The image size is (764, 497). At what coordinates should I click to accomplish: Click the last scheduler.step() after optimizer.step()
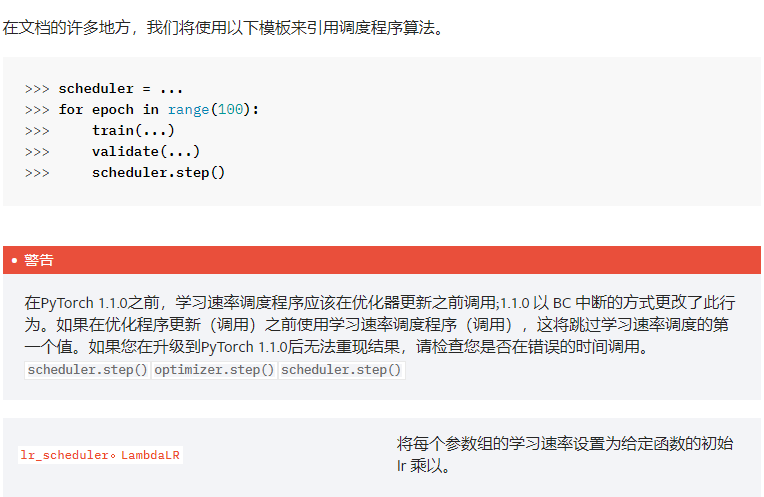pos(342,370)
